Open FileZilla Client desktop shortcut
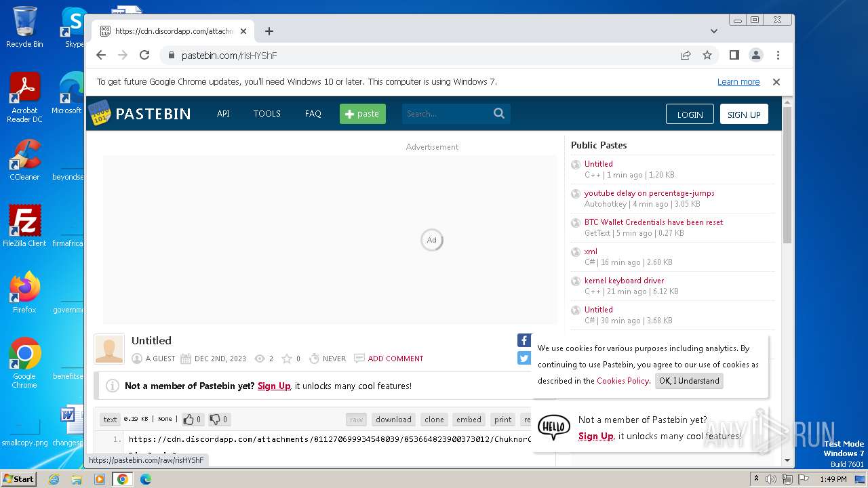This screenshot has width=868, height=488. [24, 226]
